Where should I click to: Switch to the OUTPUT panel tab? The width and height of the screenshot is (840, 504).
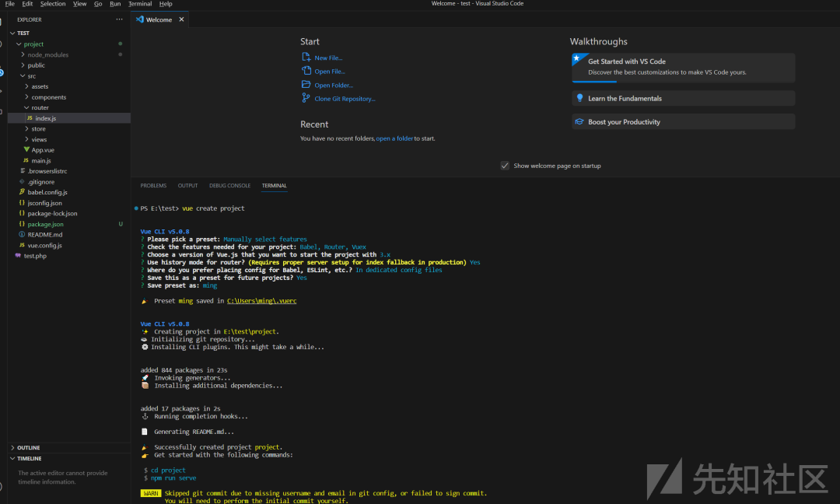coord(187,185)
